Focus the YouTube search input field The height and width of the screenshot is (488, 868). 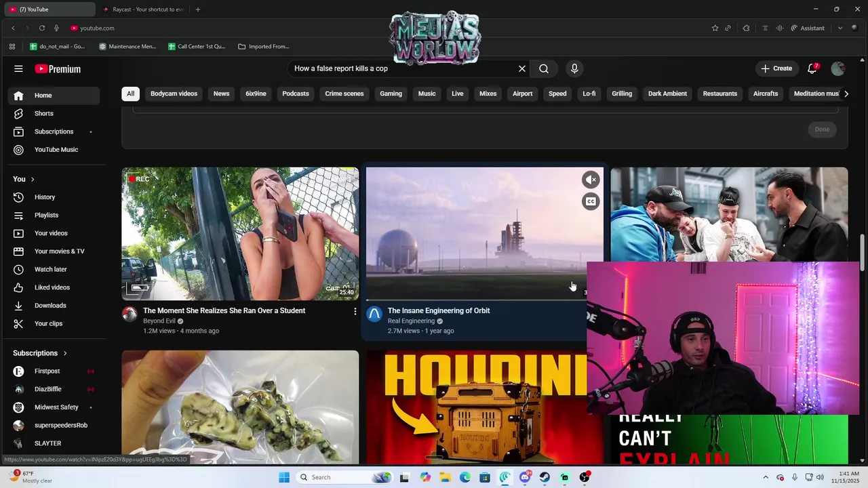(403, 68)
